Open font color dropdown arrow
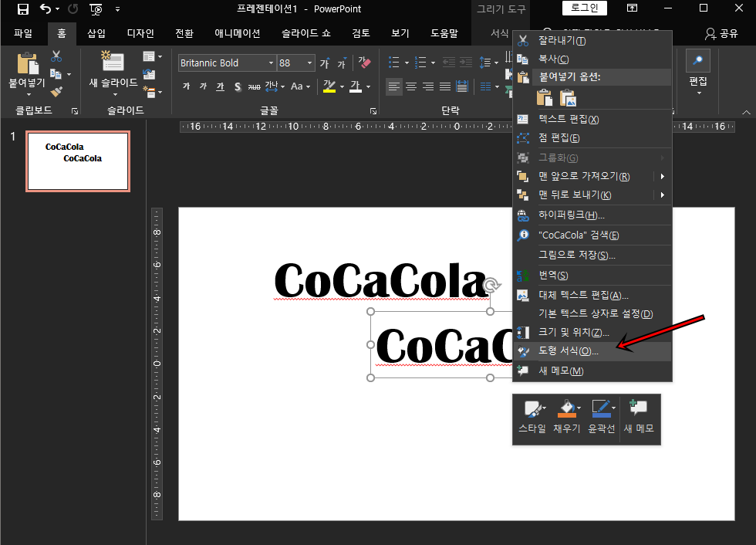The image size is (756, 545). pyautogui.click(x=369, y=86)
